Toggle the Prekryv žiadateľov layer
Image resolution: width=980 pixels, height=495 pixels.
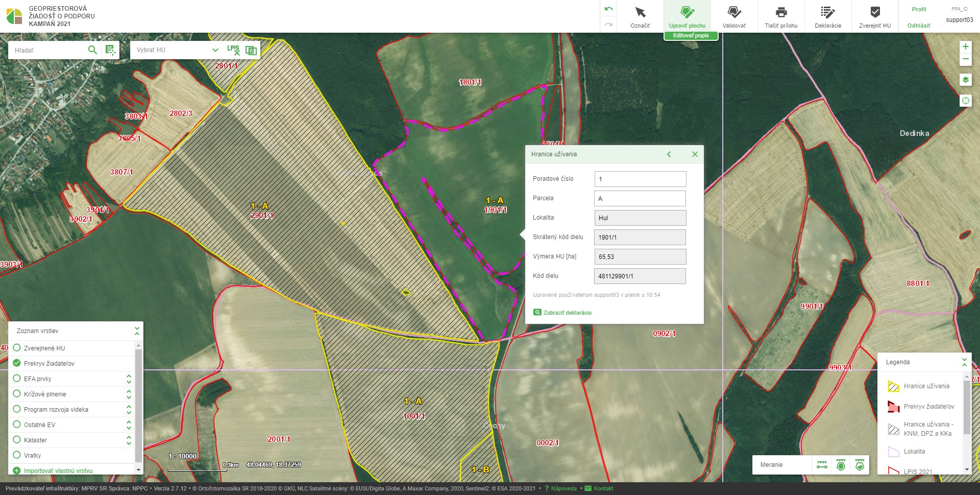click(x=17, y=363)
